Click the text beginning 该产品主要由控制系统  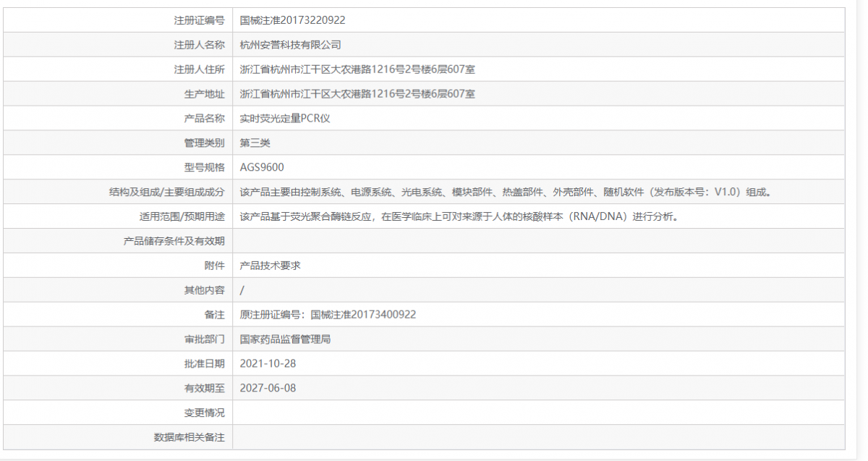tap(506, 192)
